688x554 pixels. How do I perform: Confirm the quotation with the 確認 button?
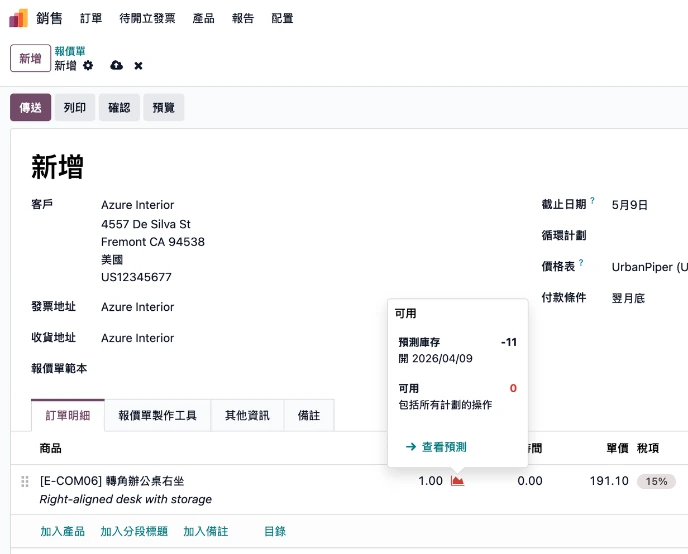[x=119, y=107]
